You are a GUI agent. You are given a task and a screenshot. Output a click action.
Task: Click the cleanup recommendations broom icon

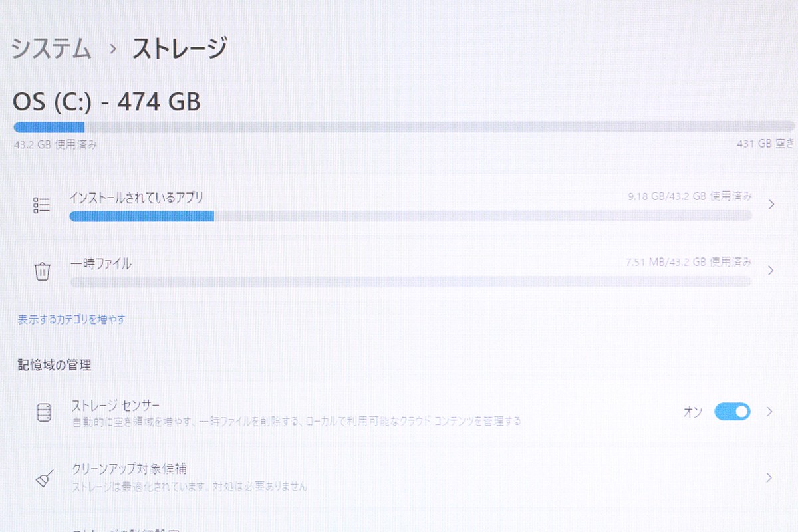[x=44, y=477]
